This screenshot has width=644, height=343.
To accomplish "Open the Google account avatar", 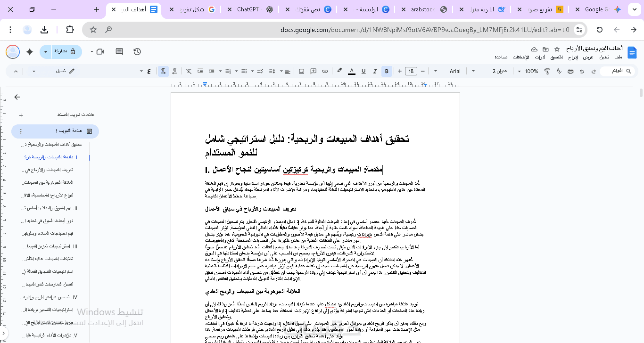I will [13, 52].
